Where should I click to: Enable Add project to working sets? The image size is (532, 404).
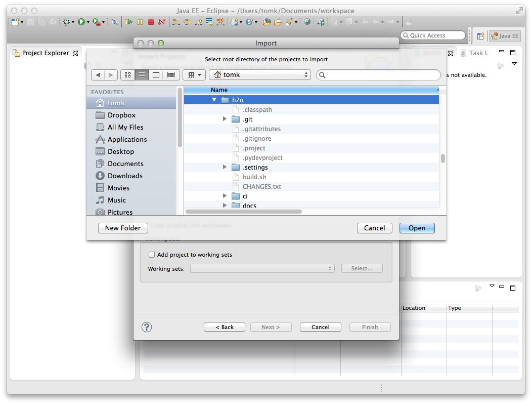[152, 255]
